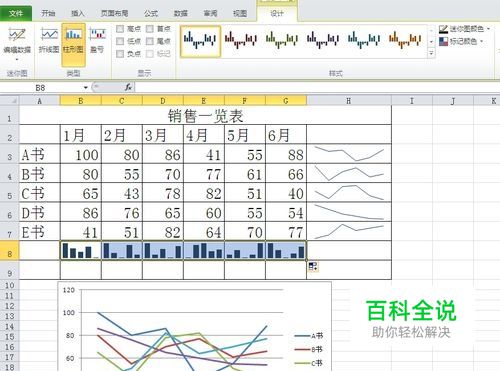This screenshot has width=500, height=371.
Task: Select column header A
Action: (39, 101)
